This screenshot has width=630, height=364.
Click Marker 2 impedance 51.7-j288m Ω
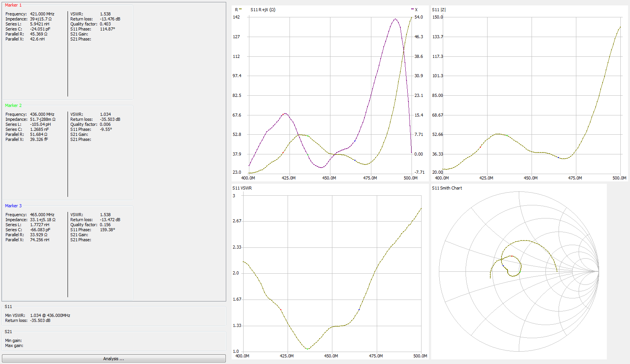42,119
